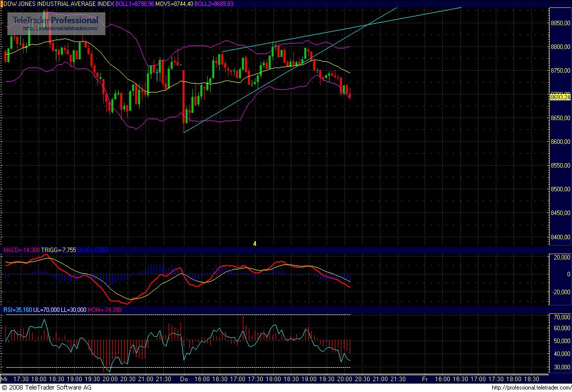Select the UL=70,000 upper limit label

[x=46, y=309]
